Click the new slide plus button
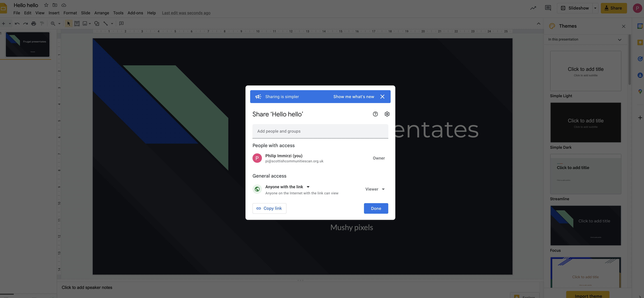 (4, 24)
